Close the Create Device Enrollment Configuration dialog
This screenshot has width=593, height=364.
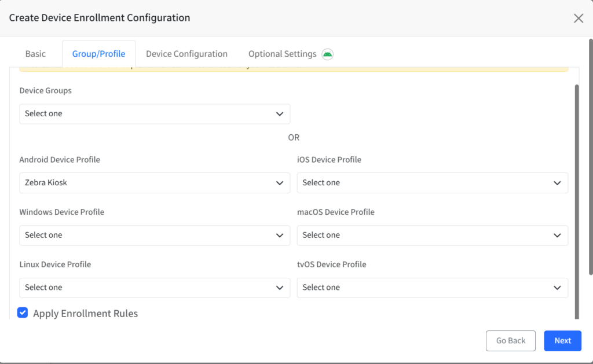[578, 18]
